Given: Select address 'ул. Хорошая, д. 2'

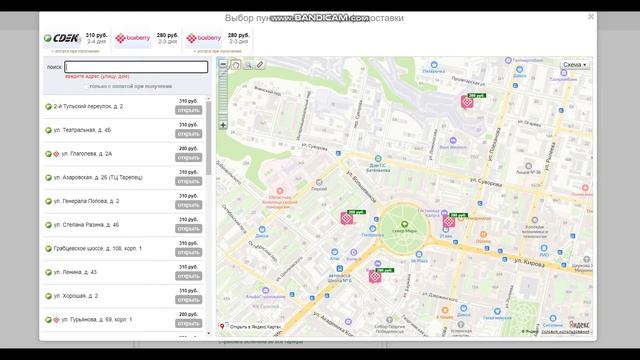Looking at the screenshot, I should (x=76, y=296).
